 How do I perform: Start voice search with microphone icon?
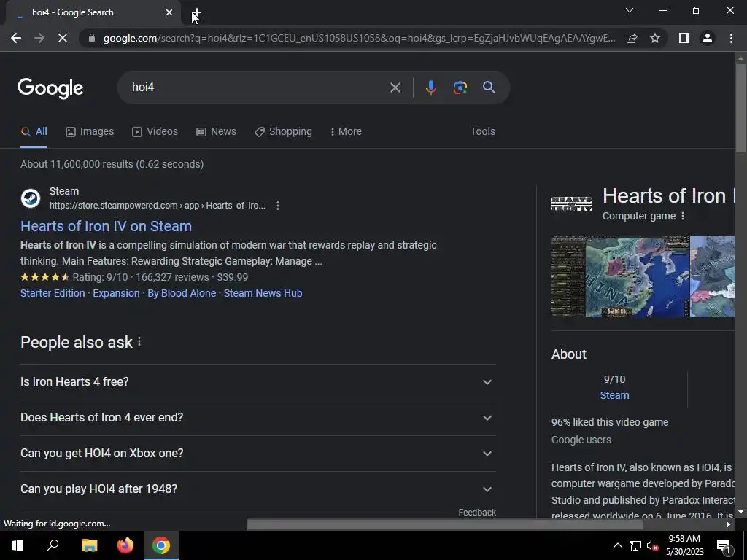coord(430,87)
